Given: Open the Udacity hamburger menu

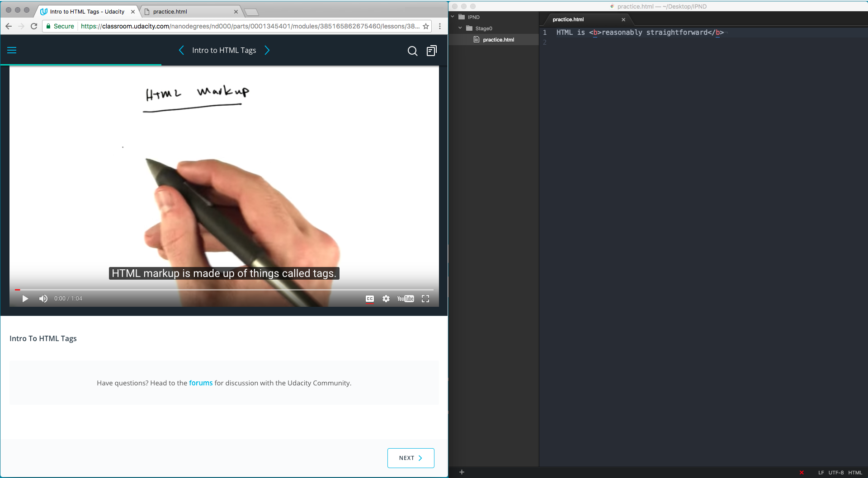Looking at the screenshot, I should coord(12,50).
